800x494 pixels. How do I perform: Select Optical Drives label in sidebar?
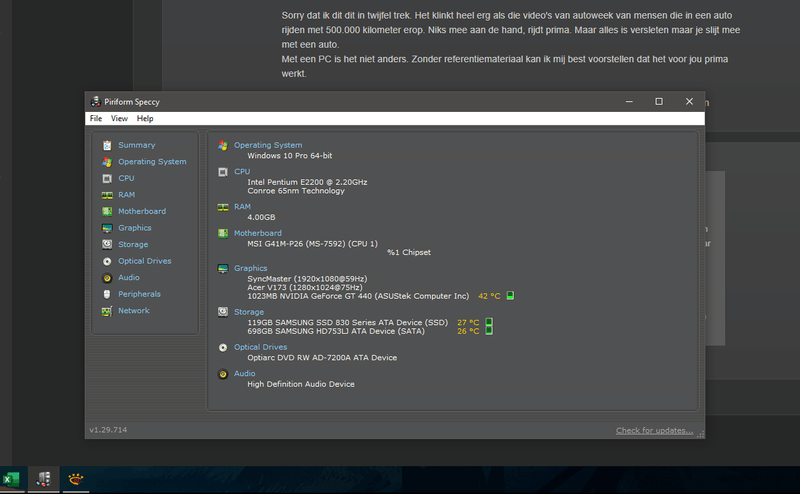pos(145,261)
